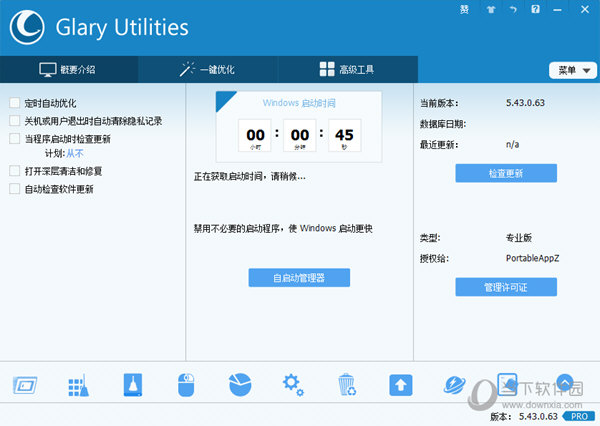This screenshot has height=426, width=600.
Task: Click the n/a latest update value
Action: point(512,144)
